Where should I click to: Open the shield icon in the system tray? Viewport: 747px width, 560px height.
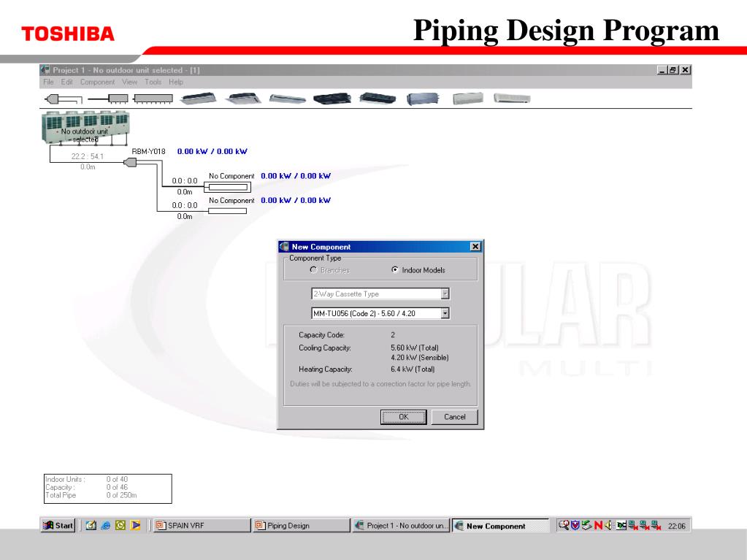click(575, 525)
